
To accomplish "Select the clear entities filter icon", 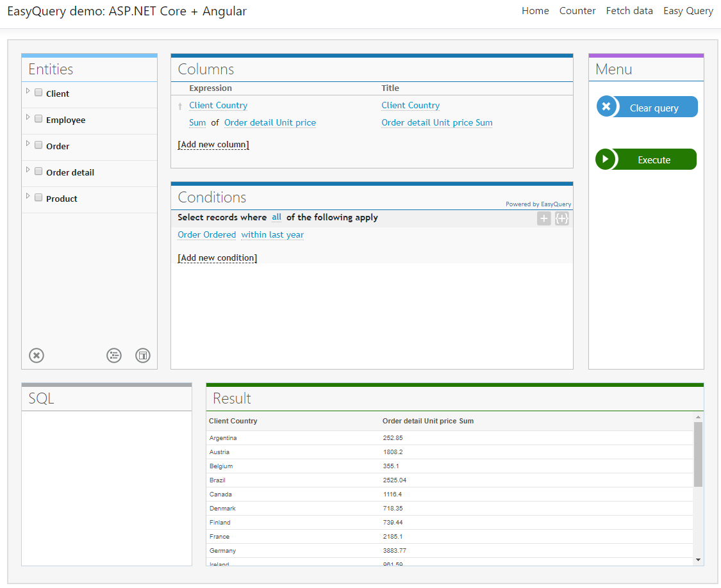I will 36,355.
